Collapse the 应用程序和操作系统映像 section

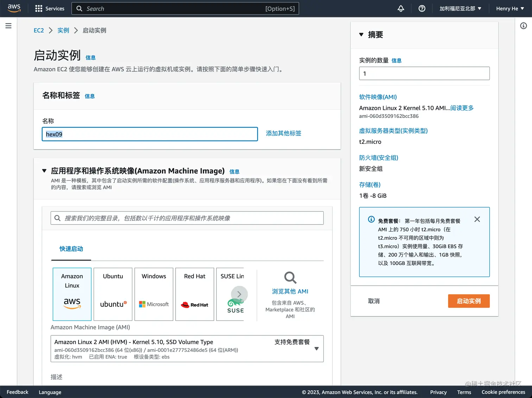(x=44, y=171)
